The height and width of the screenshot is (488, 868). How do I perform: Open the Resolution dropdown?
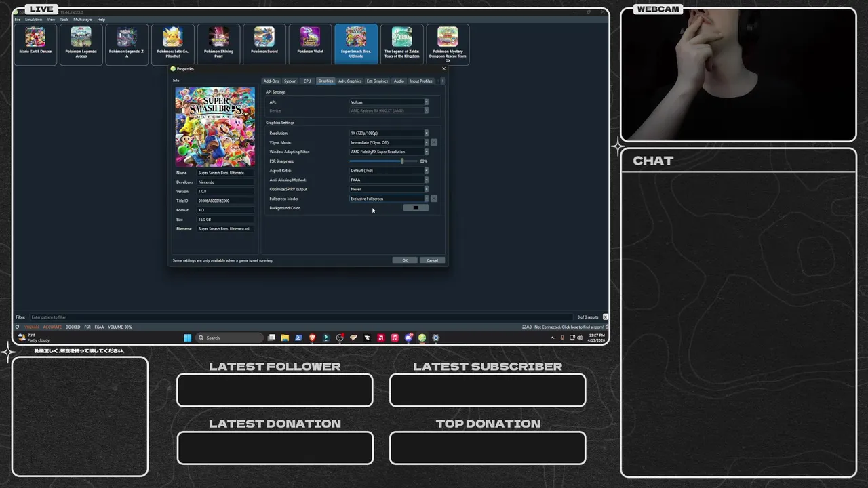[x=389, y=133]
